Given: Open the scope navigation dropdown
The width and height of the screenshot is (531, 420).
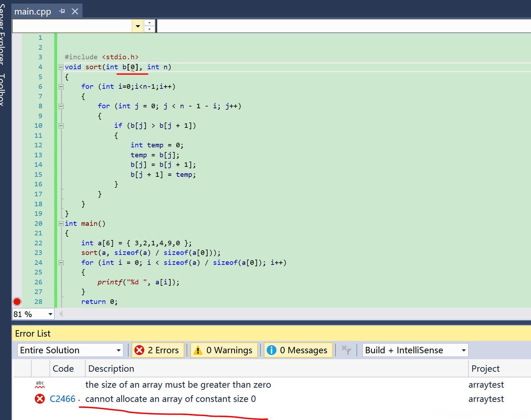Looking at the screenshot, I should click(x=138, y=26).
